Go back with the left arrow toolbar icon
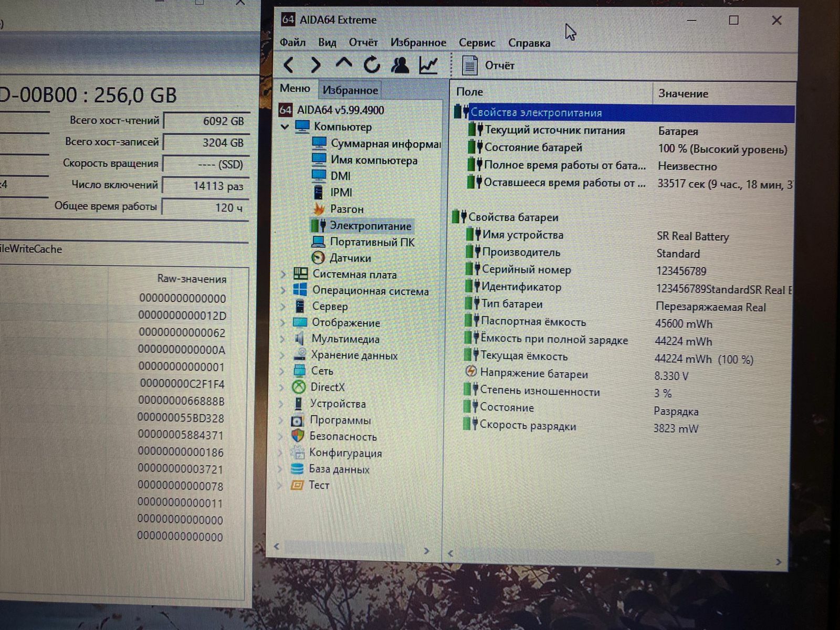The width and height of the screenshot is (840, 630). [x=288, y=65]
